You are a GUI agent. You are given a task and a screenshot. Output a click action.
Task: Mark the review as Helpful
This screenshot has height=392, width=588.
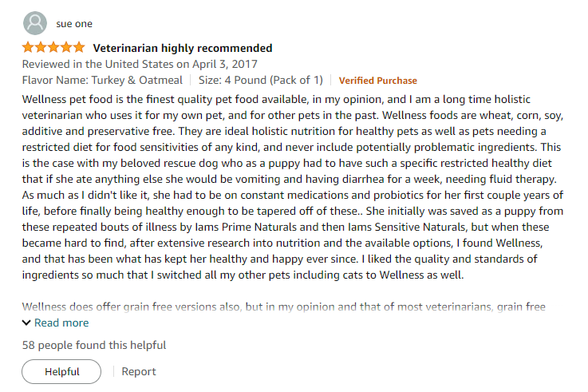61,371
